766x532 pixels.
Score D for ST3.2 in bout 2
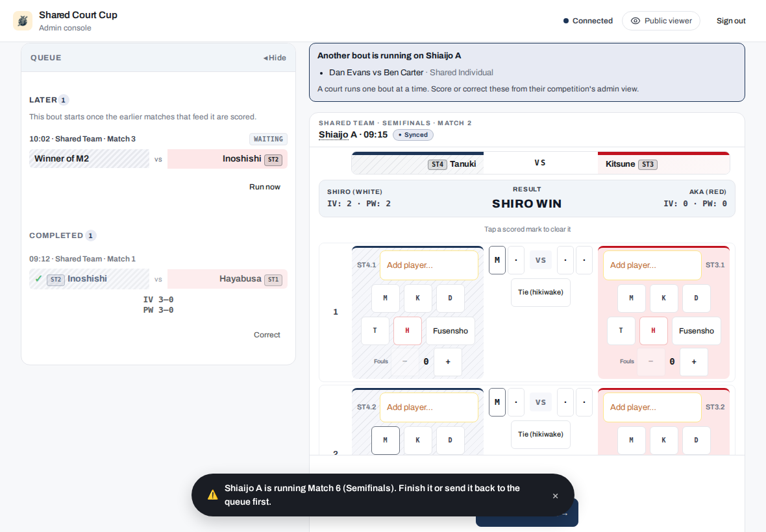point(696,441)
